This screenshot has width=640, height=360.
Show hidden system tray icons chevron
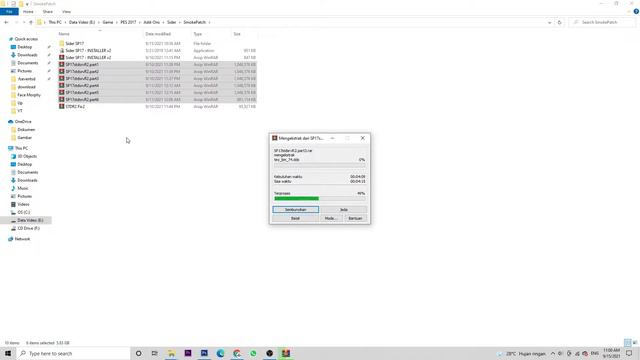(x=553, y=353)
